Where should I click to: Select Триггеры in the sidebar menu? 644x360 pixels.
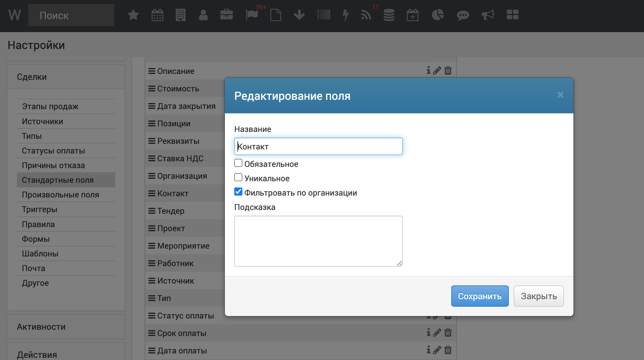(x=40, y=209)
